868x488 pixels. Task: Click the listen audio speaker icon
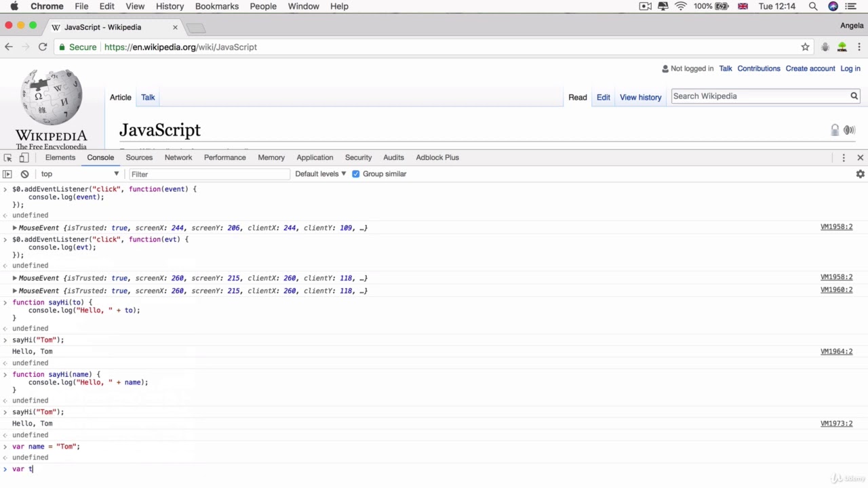tap(849, 129)
